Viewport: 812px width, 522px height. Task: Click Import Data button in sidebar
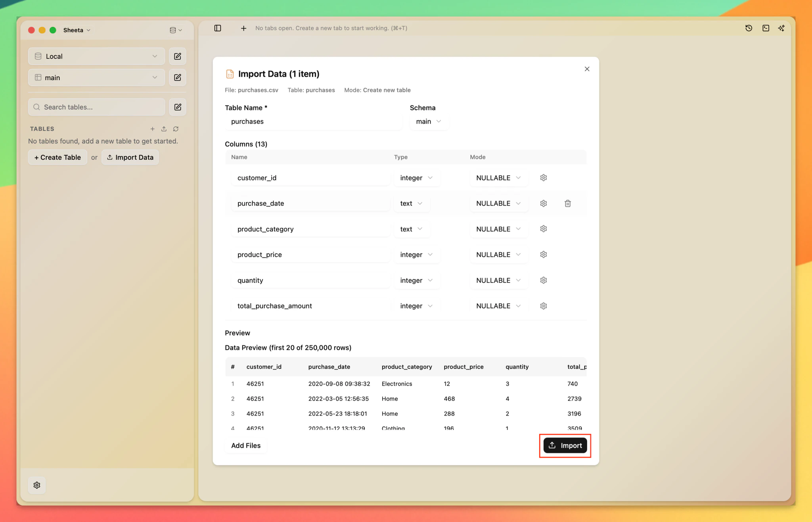tap(130, 157)
